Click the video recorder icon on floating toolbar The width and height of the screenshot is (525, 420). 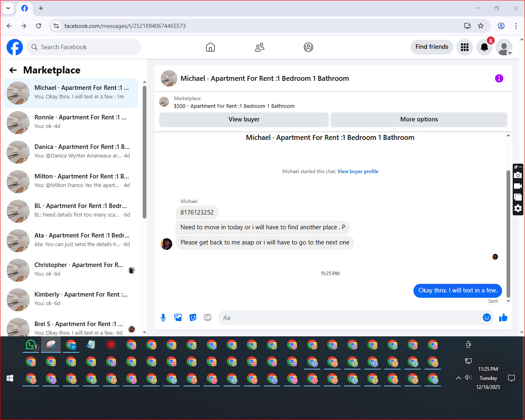pos(518,186)
